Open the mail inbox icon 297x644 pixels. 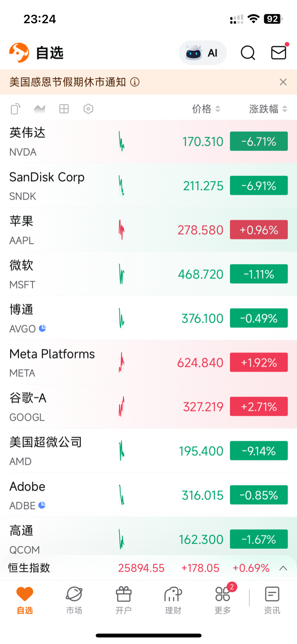pos(278,52)
